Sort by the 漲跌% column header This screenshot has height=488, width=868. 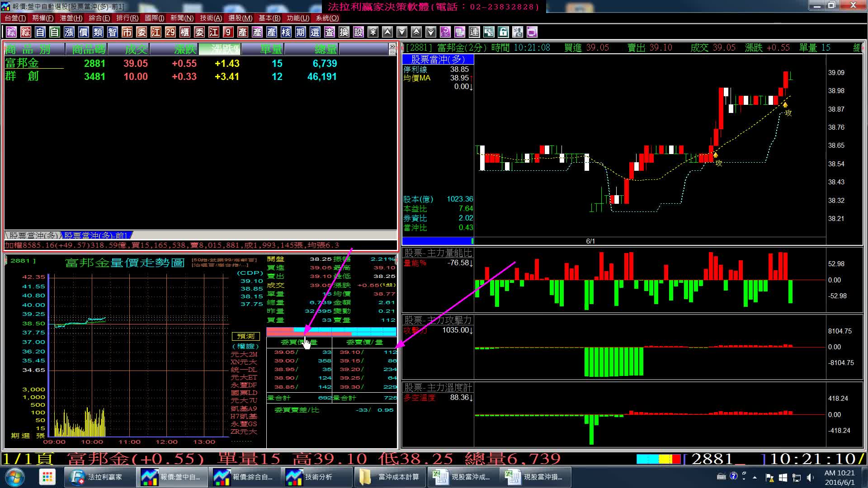click(220, 49)
